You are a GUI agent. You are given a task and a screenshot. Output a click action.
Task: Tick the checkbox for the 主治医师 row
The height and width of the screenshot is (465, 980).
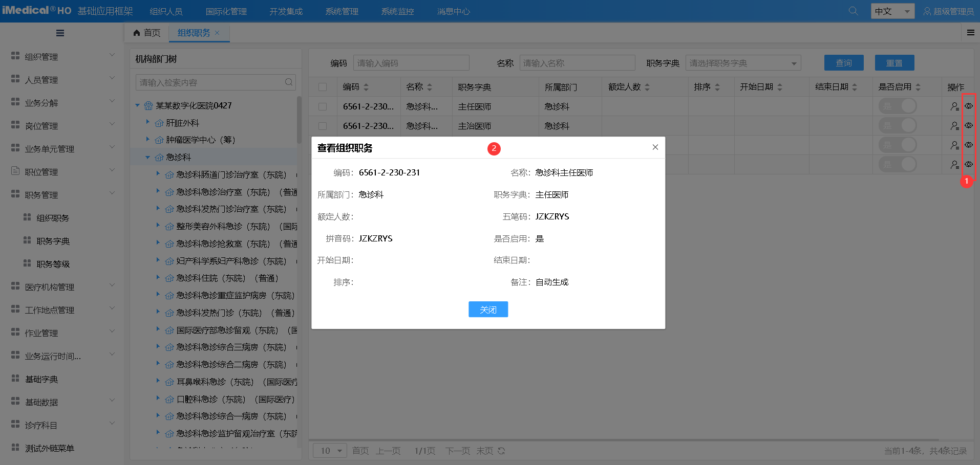pyautogui.click(x=323, y=126)
